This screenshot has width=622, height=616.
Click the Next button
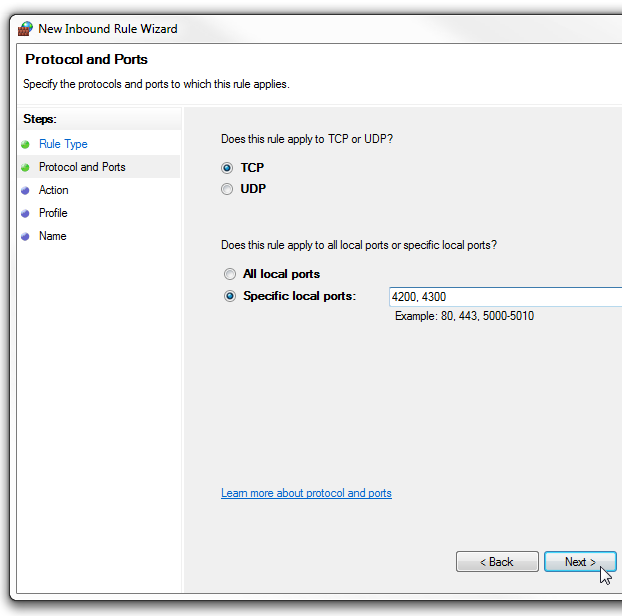[x=580, y=562]
